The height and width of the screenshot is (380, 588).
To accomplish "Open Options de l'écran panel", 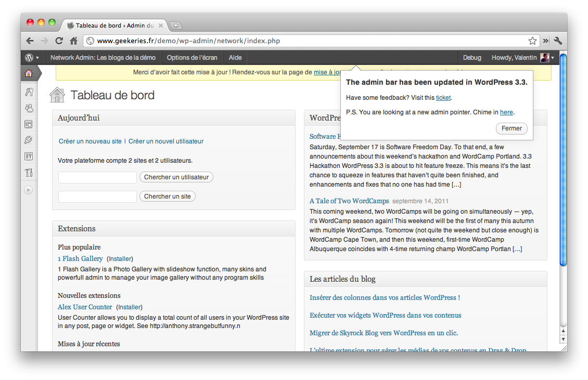I will (192, 58).
